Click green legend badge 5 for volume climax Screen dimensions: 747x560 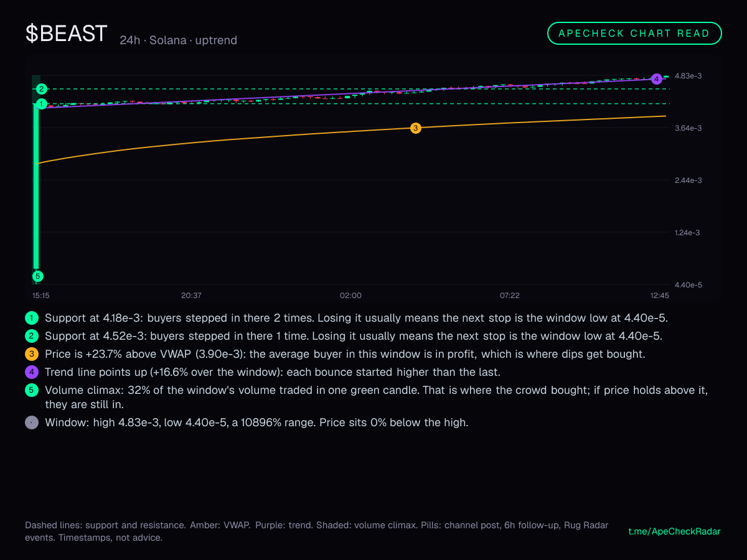tap(32, 391)
